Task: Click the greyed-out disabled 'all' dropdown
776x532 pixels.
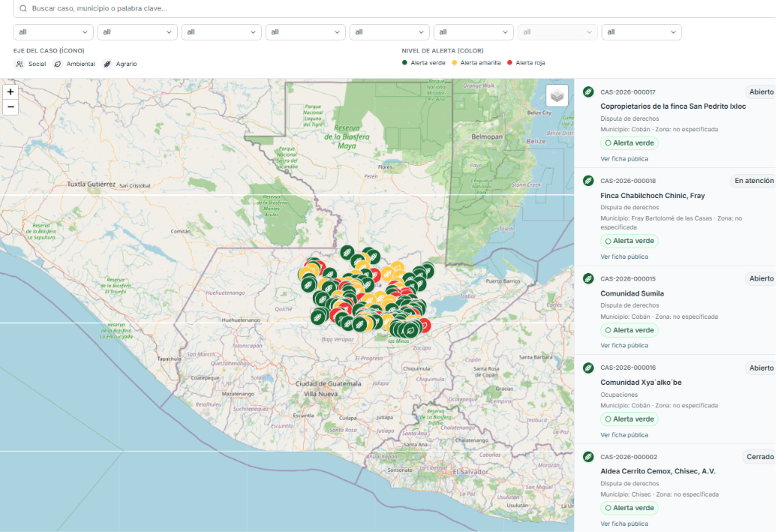Action: coord(558,32)
